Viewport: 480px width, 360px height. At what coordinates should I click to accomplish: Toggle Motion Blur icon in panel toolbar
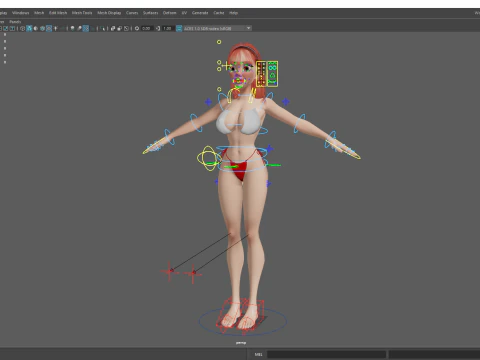(x=79, y=28)
